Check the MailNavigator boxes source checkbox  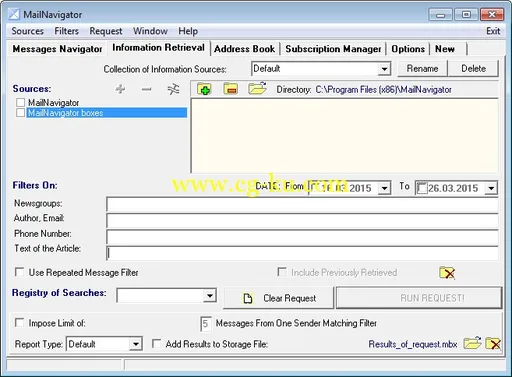click(20, 113)
